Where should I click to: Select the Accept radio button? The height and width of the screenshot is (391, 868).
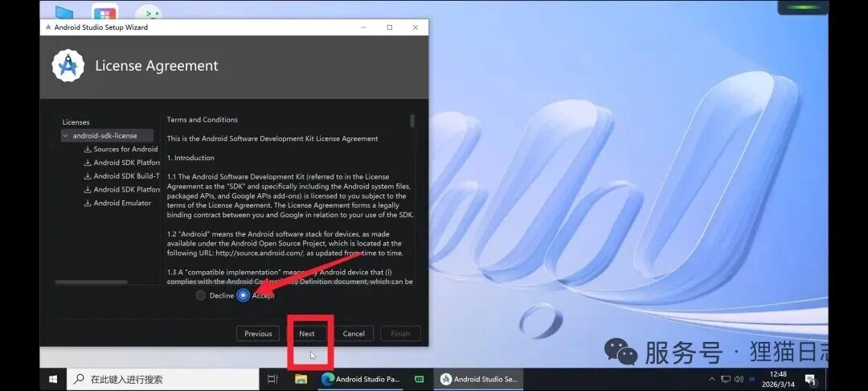tap(243, 296)
